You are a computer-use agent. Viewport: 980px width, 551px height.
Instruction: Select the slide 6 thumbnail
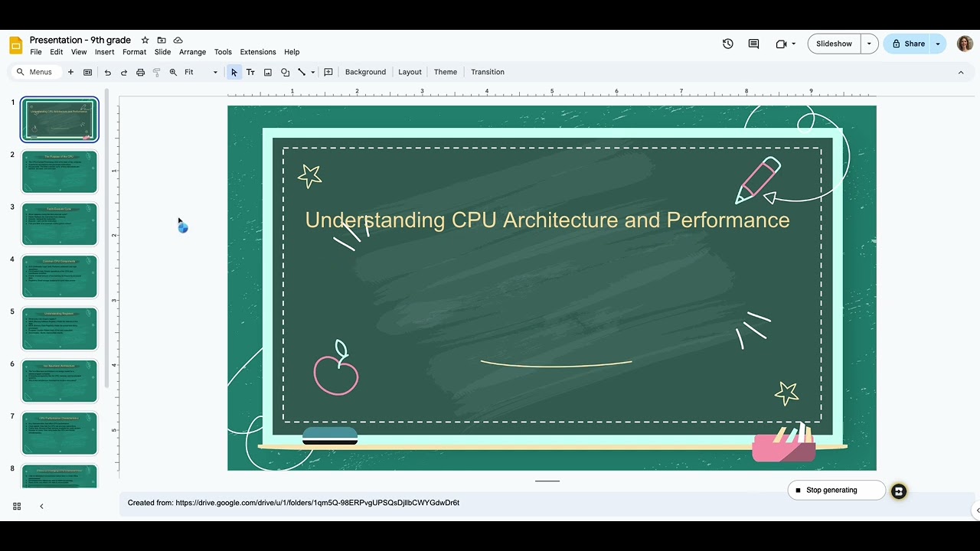60,381
